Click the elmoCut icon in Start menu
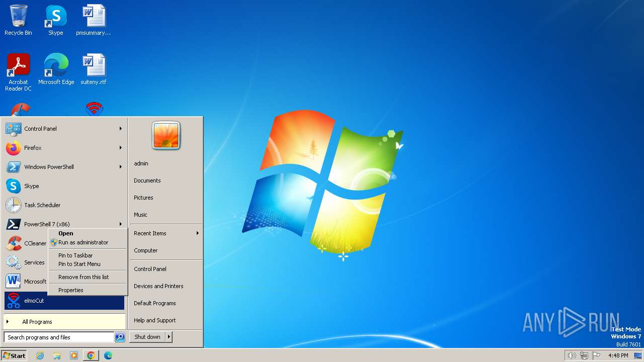Viewport: 644px width, 362px height. (x=13, y=301)
